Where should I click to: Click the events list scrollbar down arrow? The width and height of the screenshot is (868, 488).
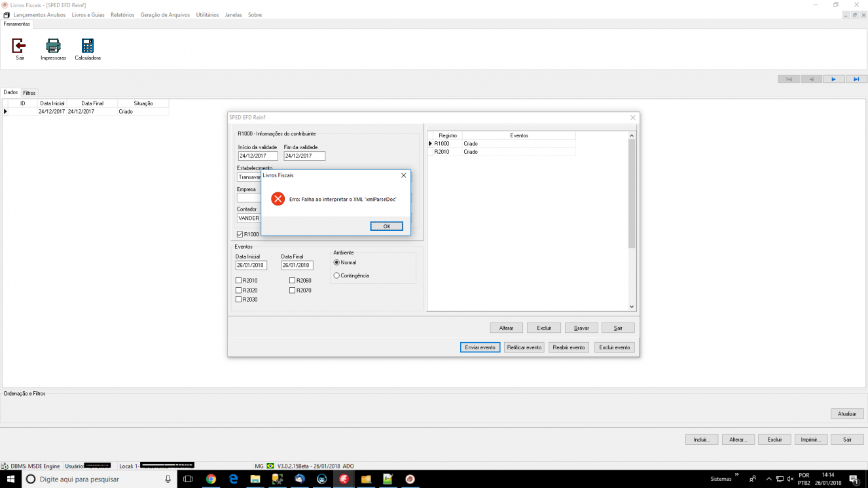[x=632, y=307]
